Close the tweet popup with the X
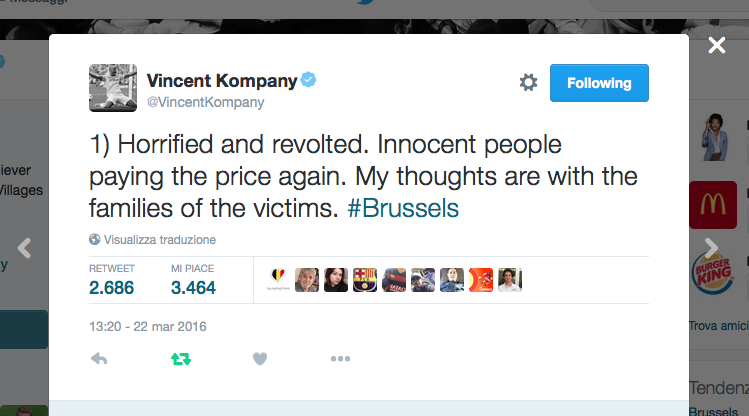749x416 pixels. point(716,45)
